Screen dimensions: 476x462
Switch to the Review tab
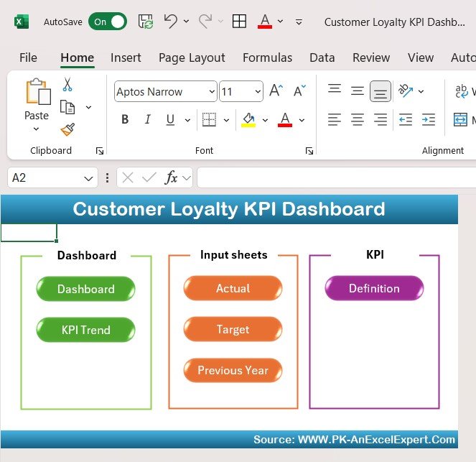371,57
